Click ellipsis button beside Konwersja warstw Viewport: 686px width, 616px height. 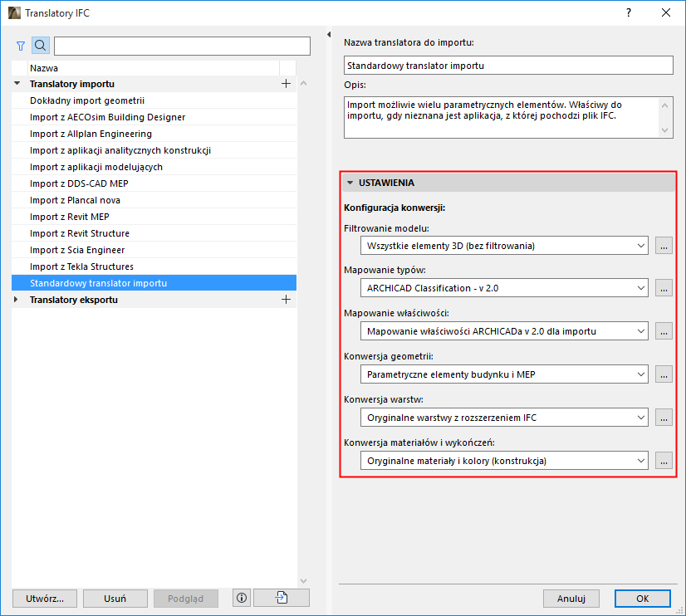click(x=664, y=418)
